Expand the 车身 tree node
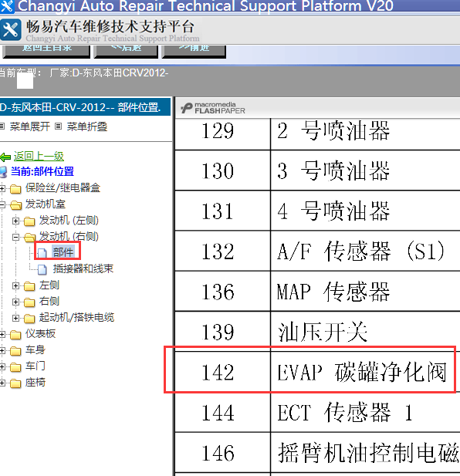Screen dimensions: 460x476 (x=2, y=350)
